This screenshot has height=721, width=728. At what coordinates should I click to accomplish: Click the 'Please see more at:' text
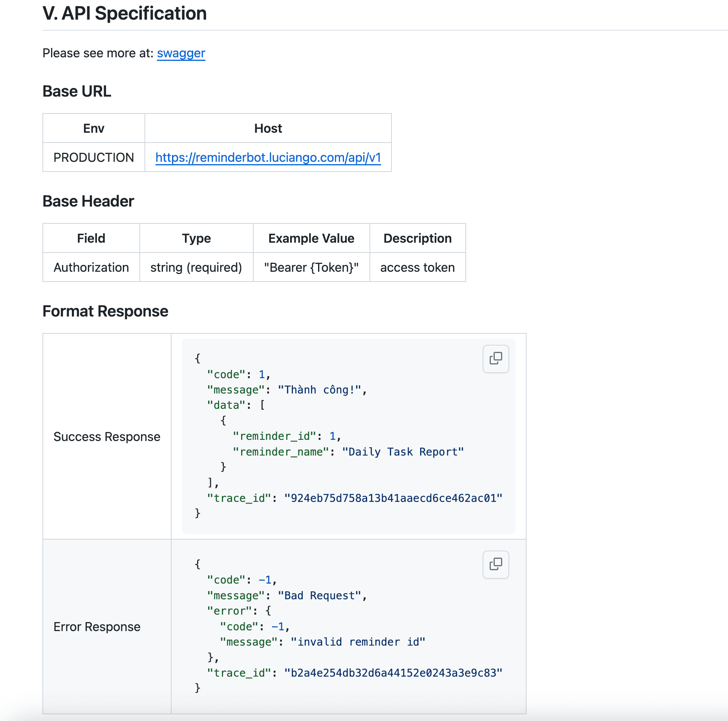(98, 53)
